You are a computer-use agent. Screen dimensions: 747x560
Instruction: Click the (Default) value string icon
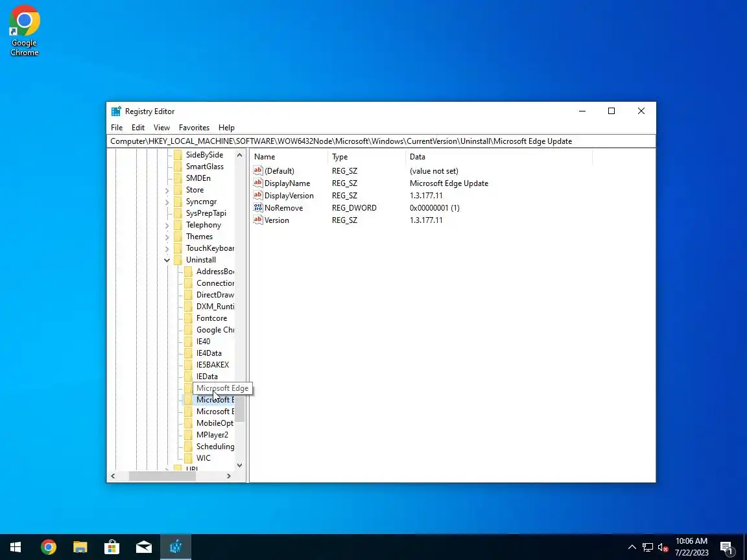coord(257,170)
